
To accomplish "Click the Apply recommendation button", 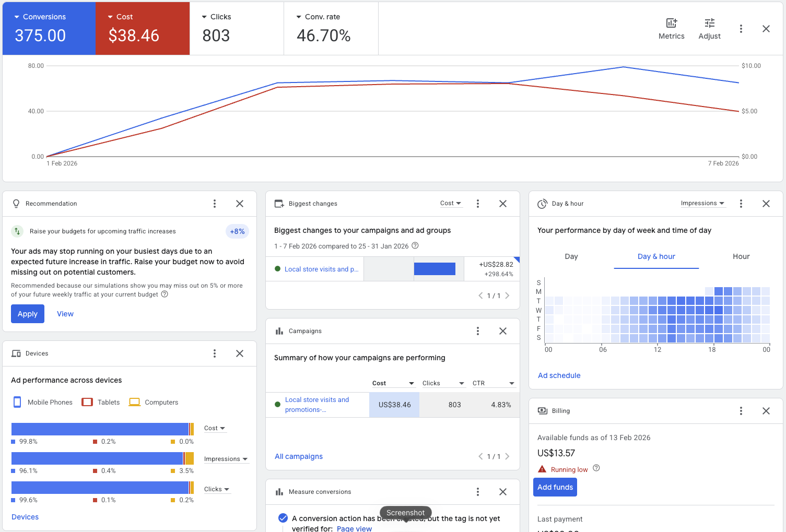I will tap(28, 314).
